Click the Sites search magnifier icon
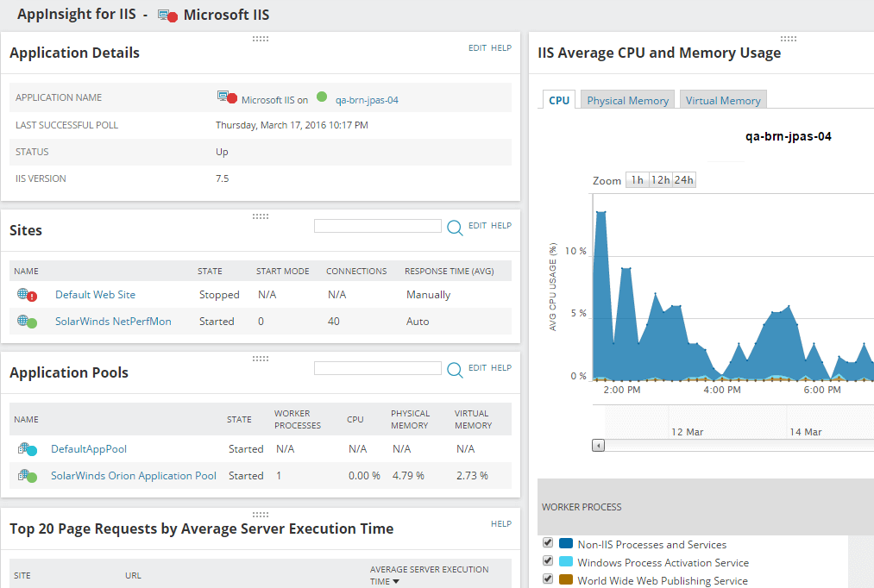The width and height of the screenshot is (874, 588). [x=455, y=228]
